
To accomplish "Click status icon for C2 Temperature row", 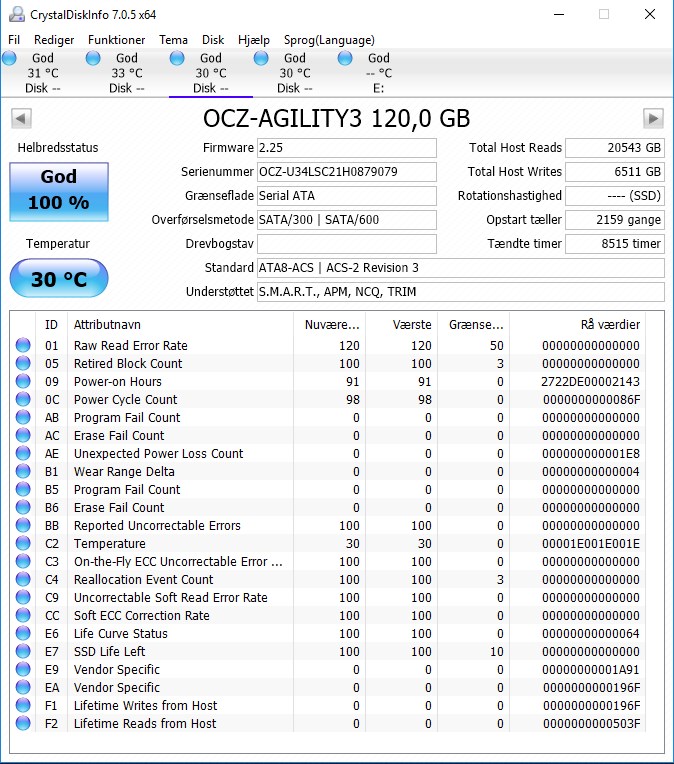I will (23, 543).
